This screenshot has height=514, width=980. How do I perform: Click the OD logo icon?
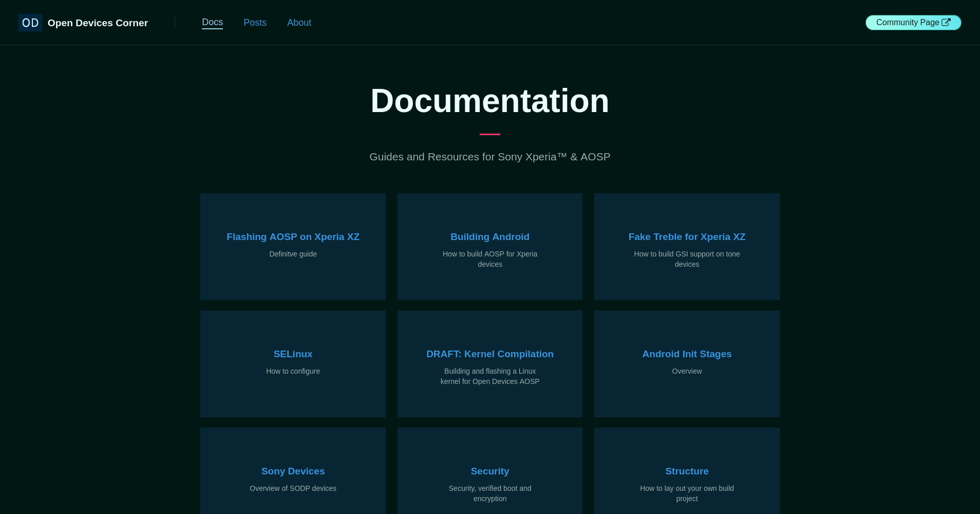[30, 23]
